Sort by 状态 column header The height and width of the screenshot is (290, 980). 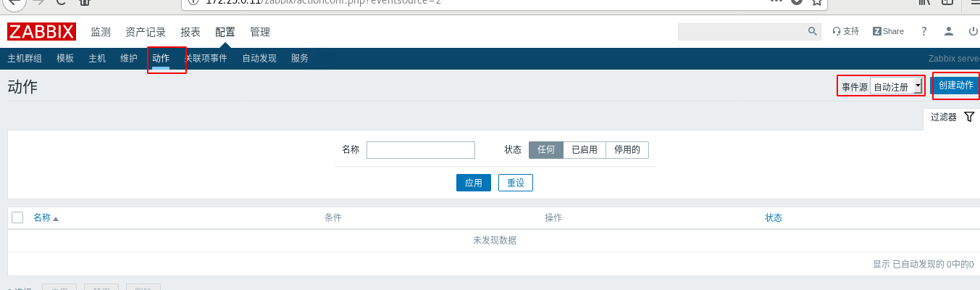coord(774,217)
